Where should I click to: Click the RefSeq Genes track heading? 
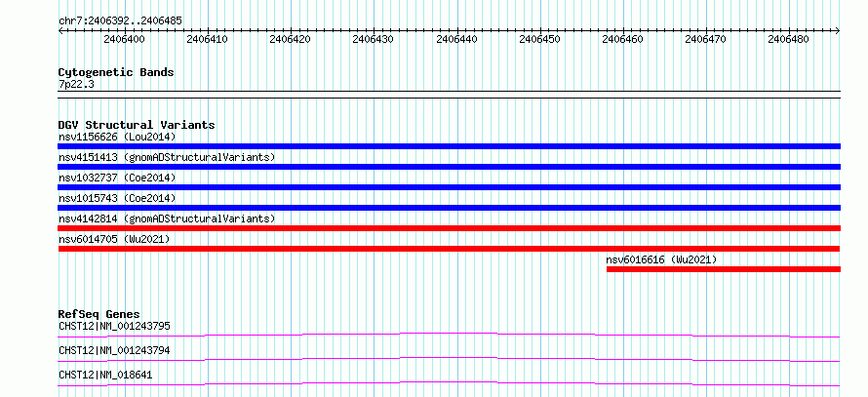click(x=99, y=315)
